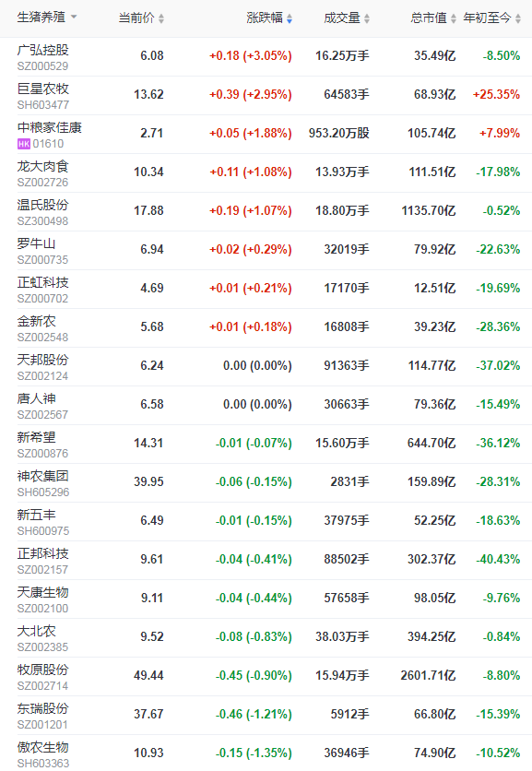The height and width of the screenshot is (771, 532).
Task: Open stock 天邦股份
Action: (42, 360)
